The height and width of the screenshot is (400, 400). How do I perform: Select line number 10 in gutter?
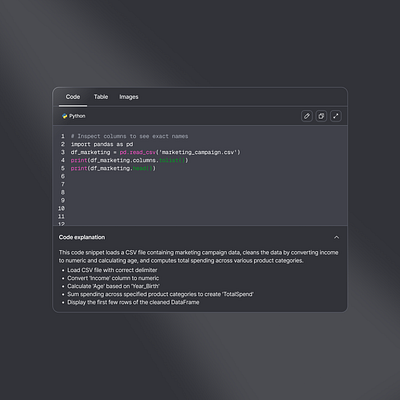coord(61,208)
